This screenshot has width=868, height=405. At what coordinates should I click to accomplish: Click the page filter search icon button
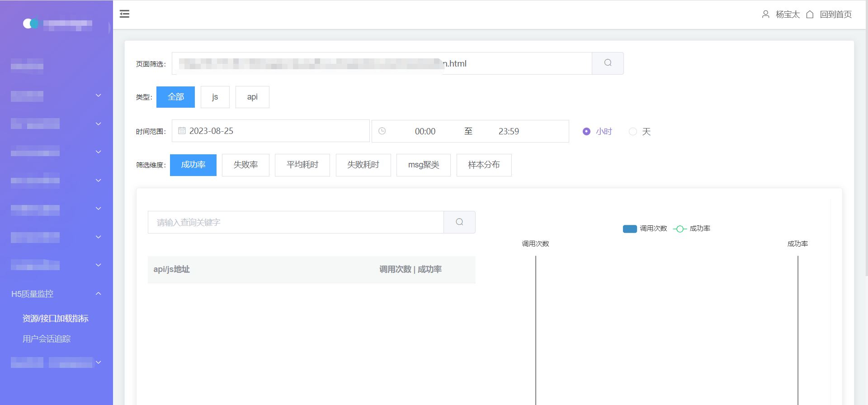pos(608,63)
